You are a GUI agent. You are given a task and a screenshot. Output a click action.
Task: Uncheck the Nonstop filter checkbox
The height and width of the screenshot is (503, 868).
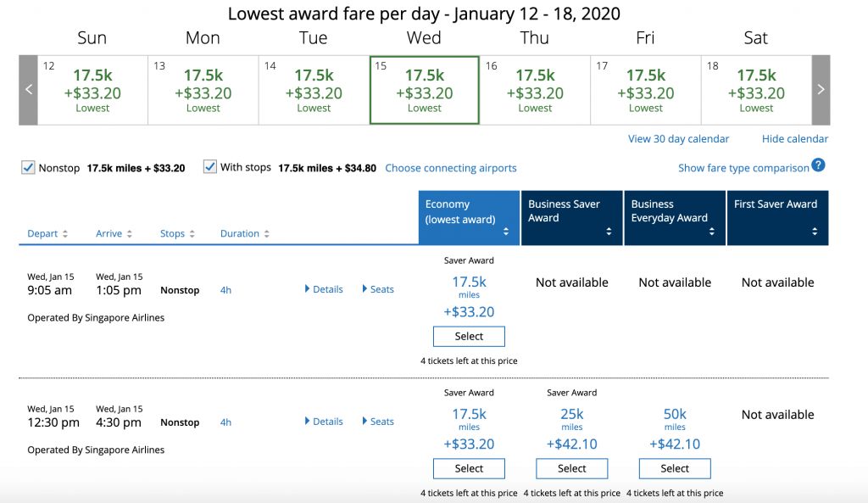tap(29, 167)
